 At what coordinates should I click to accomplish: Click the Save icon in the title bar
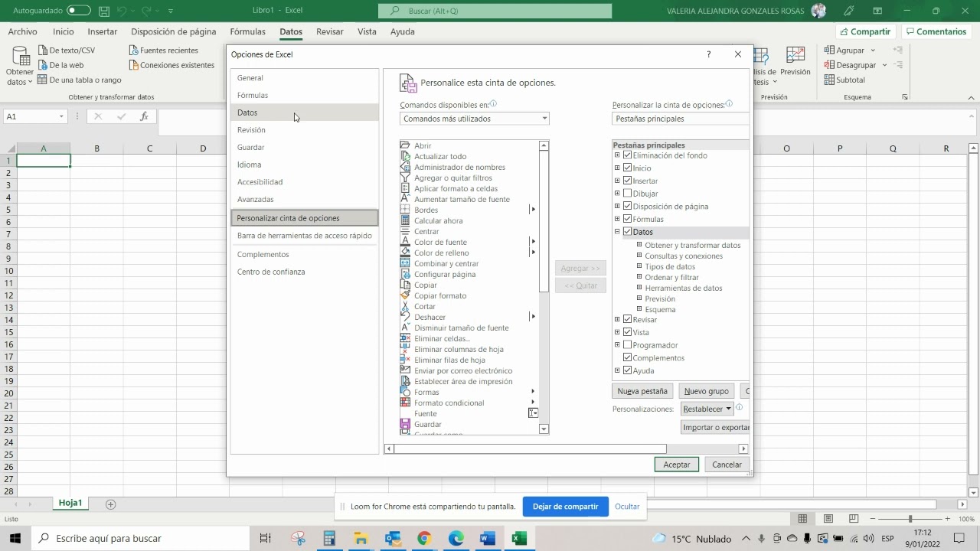tap(104, 11)
